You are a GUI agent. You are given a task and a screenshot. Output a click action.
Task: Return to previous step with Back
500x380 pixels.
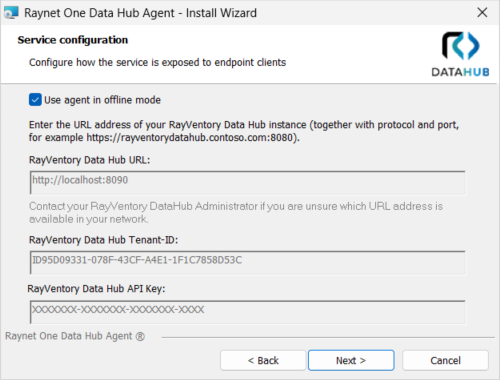click(x=263, y=360)
